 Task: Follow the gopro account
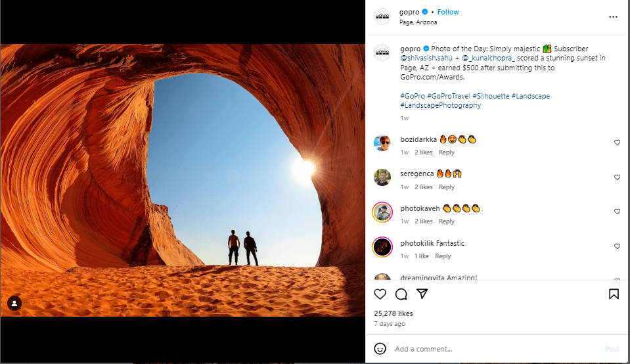tap(448, 12)
